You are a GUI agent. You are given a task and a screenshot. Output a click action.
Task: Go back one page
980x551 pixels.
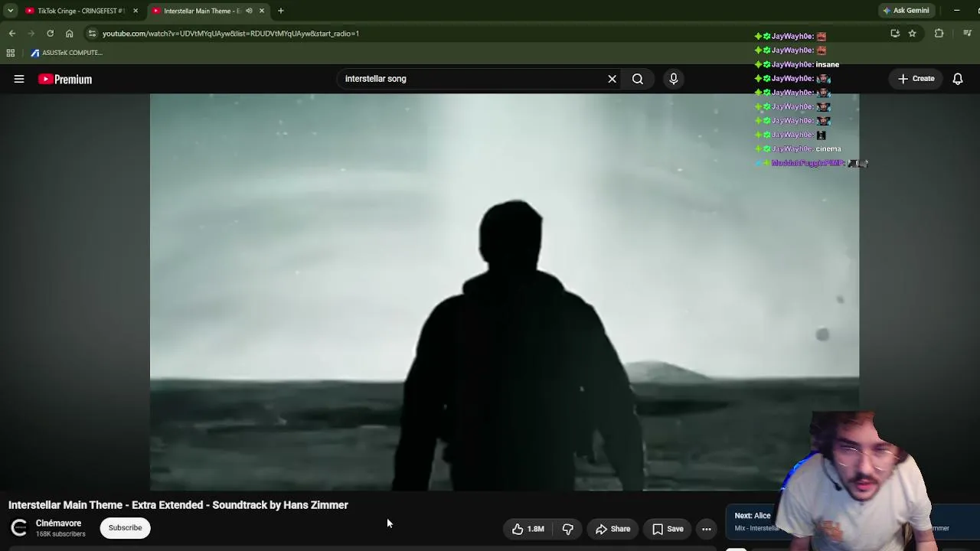(12, 34)
